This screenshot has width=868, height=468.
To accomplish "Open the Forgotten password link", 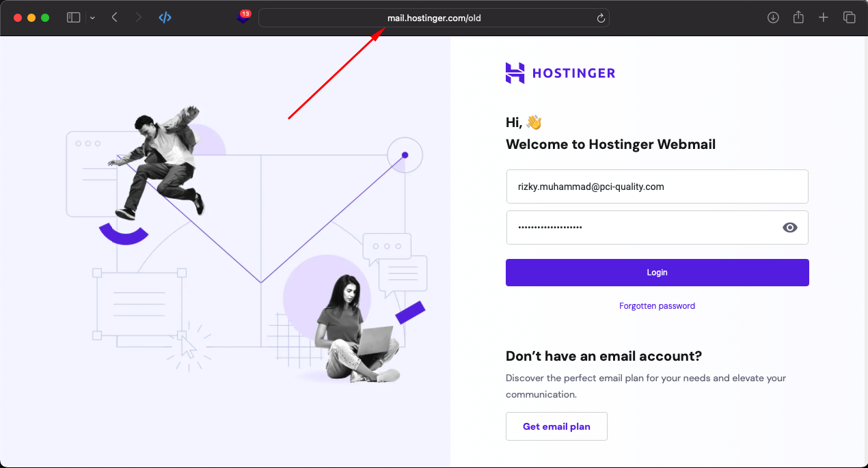I will click(657, 305).
